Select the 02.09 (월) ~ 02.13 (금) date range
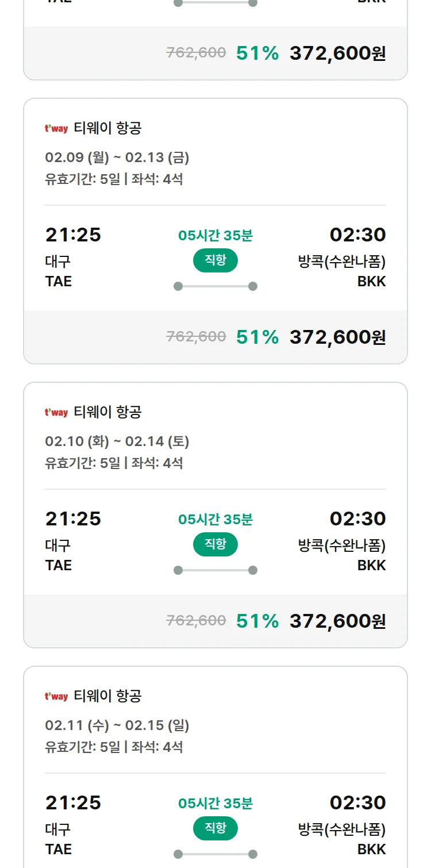 (x=117, y=158)
